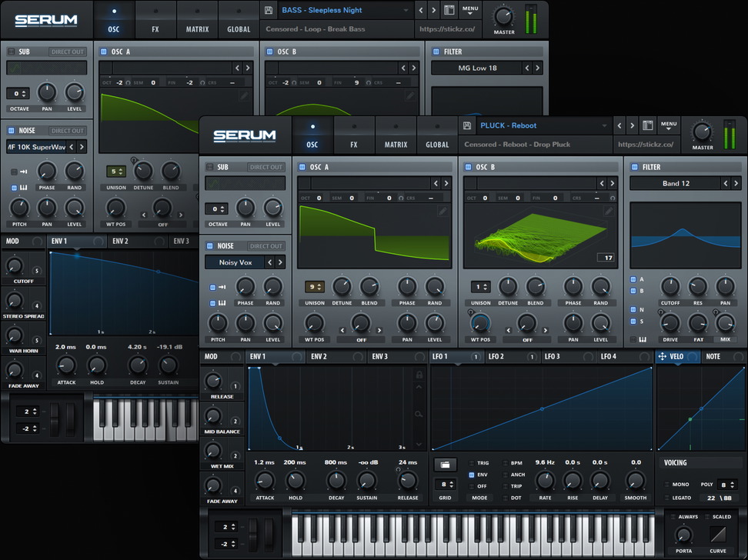The image size is (748, 560).
Task: Click the VELO move crosshair icon
Action: 662,356
